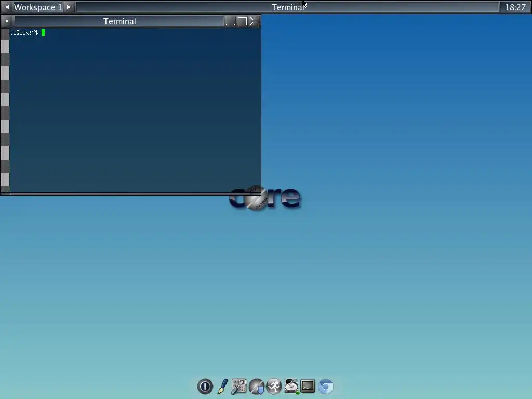Maximize the Terminal window

242,21
